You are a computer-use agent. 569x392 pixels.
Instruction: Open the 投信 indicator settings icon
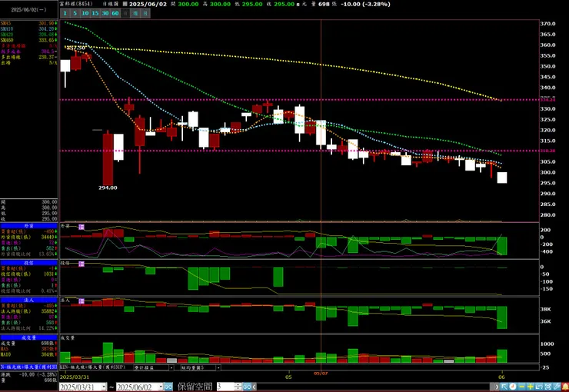(82, 264)
